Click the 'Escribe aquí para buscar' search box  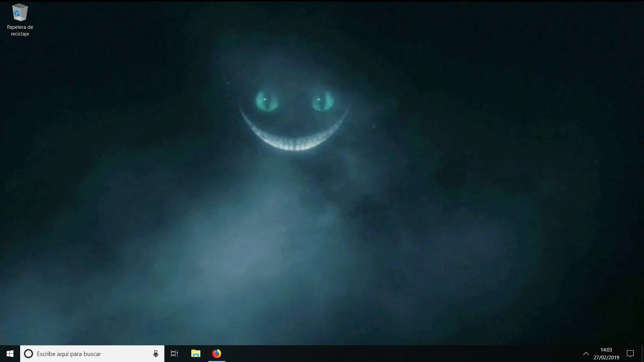(92, 354)
